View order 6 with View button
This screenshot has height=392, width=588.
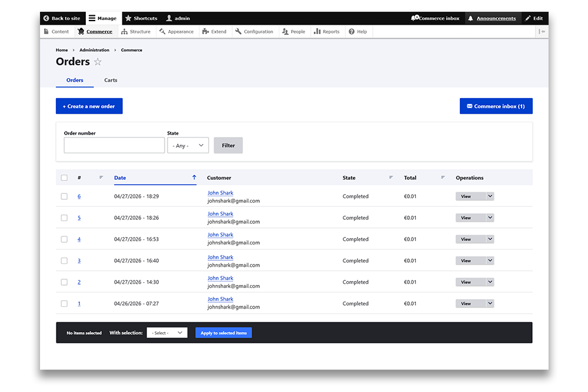tap(470, 196)
